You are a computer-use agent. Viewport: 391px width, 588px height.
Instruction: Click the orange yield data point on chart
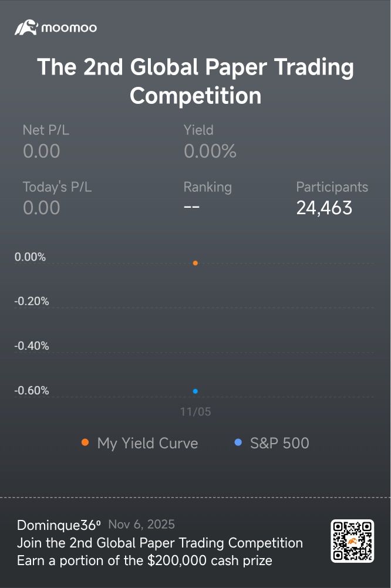point(195,263)
